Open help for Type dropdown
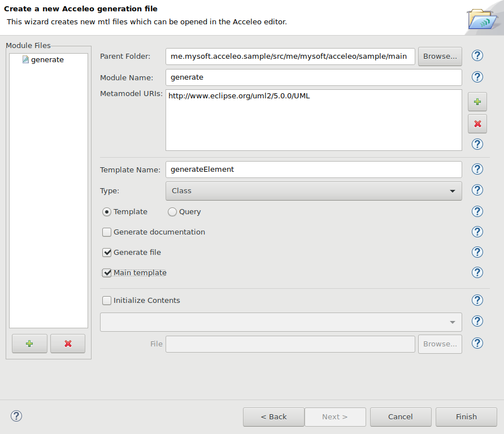 477,190
